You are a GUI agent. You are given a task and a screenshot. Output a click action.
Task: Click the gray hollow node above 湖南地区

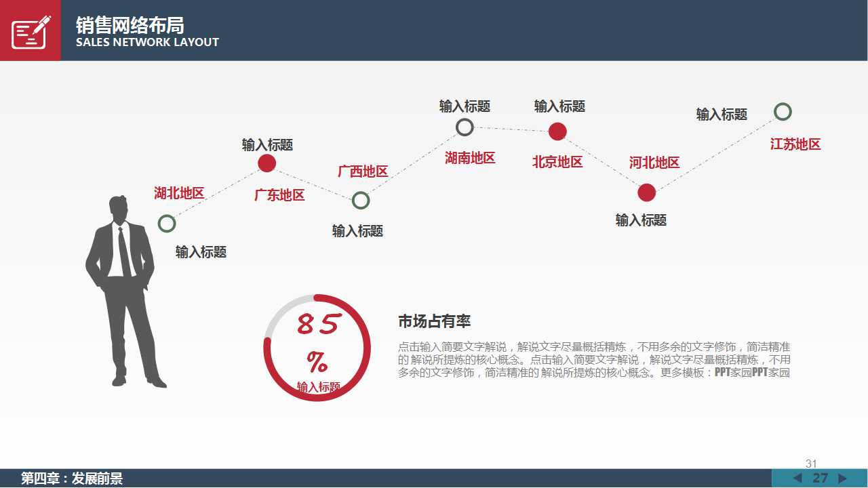coord(465,127)
